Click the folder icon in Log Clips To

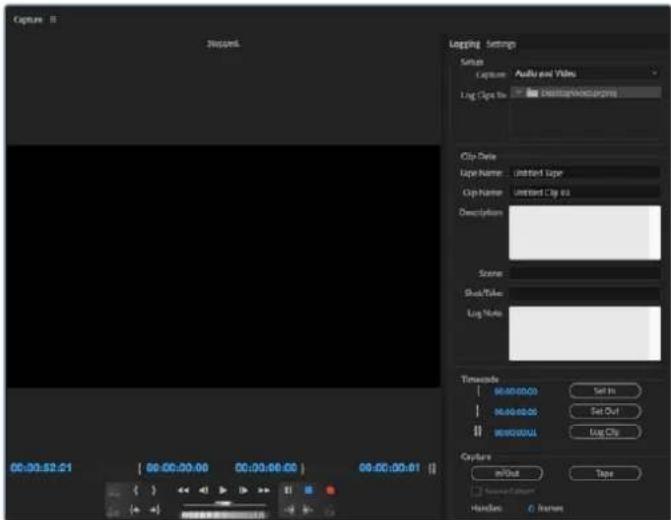532,93
